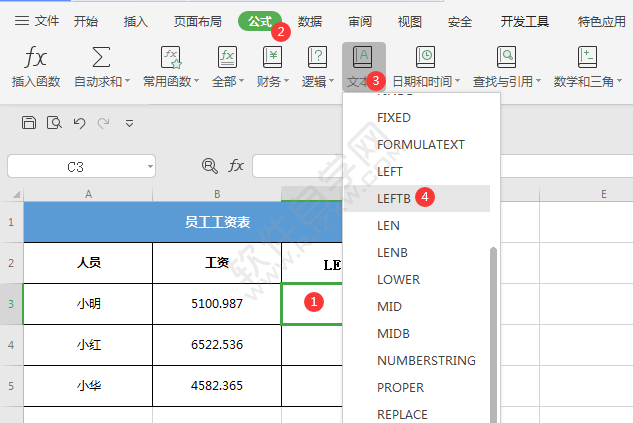633x423 pixels.
Task: Expand the 全部 dropdown arrow
Action: click(x=241, y=82)
